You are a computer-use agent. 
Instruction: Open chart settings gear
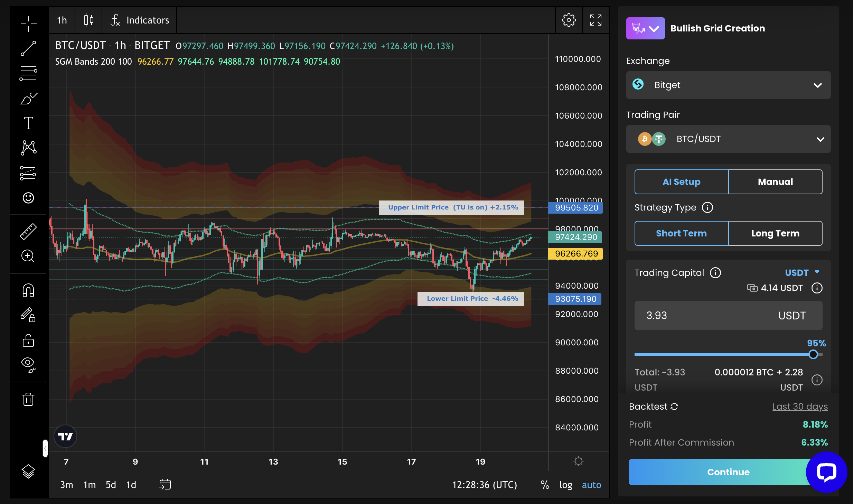point(569,20)
